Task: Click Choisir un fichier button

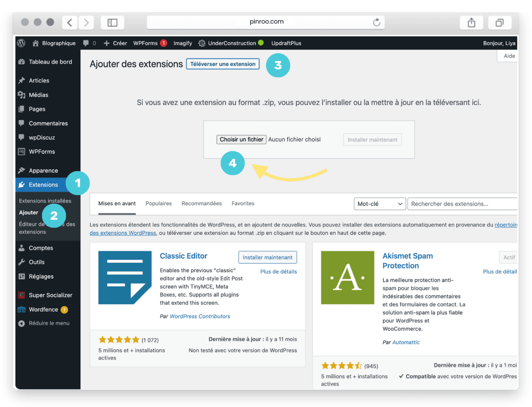Action: point(241,140)
